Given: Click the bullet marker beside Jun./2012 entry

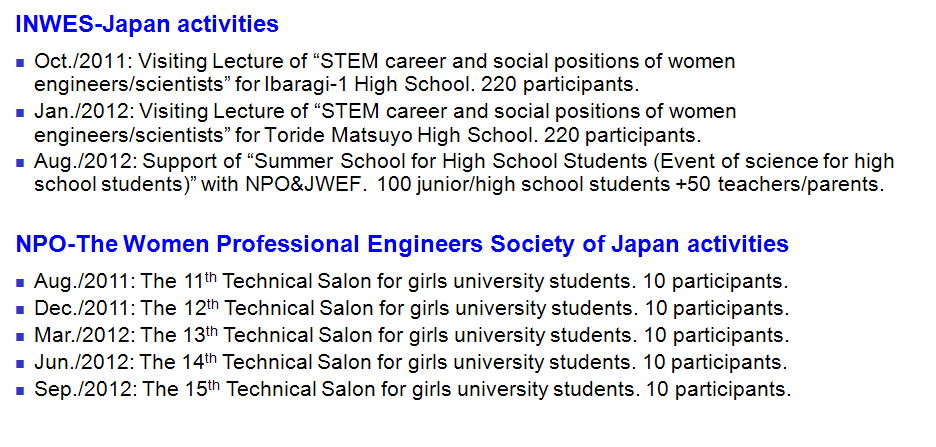Looking at the screenshot, I should tap(21, 363).
